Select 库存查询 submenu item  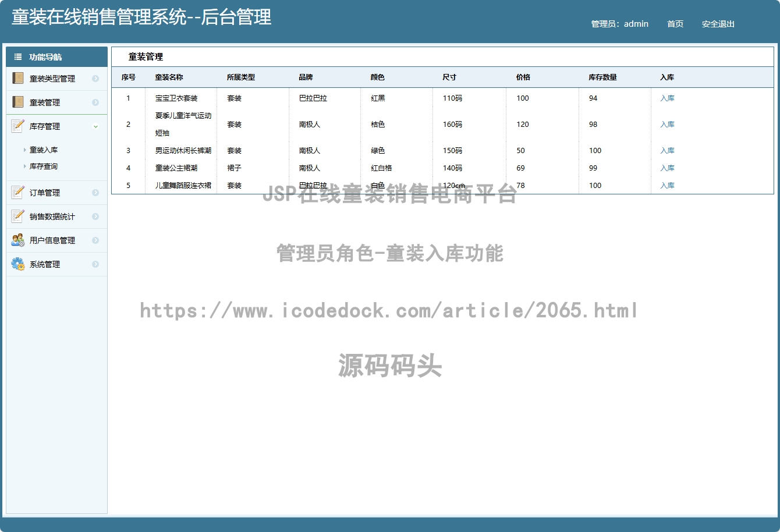pyautogui.click(x=44, y=166)
